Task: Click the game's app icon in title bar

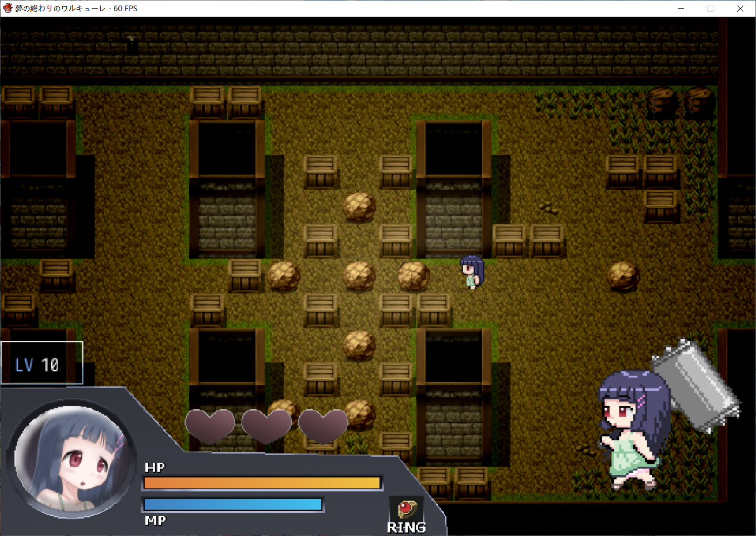Action: [x=8, y=8]
